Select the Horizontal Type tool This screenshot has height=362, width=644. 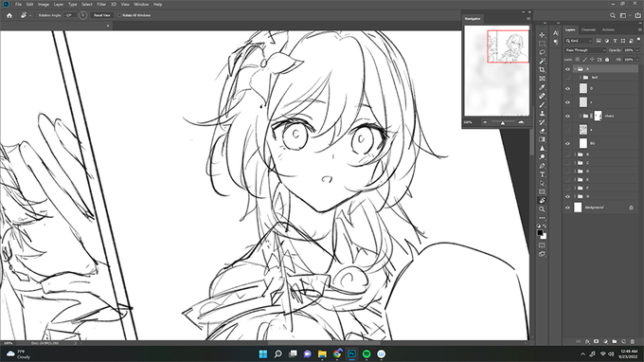pos(542,174)
